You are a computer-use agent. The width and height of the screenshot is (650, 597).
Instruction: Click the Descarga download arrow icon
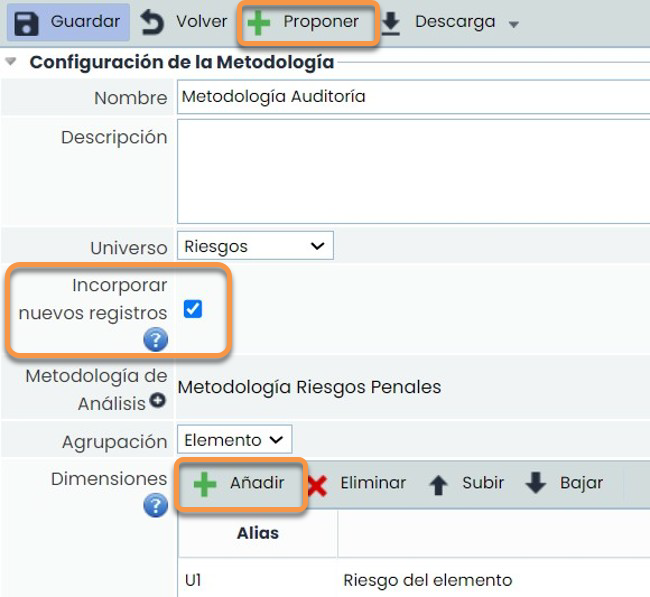pyautogui.click(x=391, y=23)
